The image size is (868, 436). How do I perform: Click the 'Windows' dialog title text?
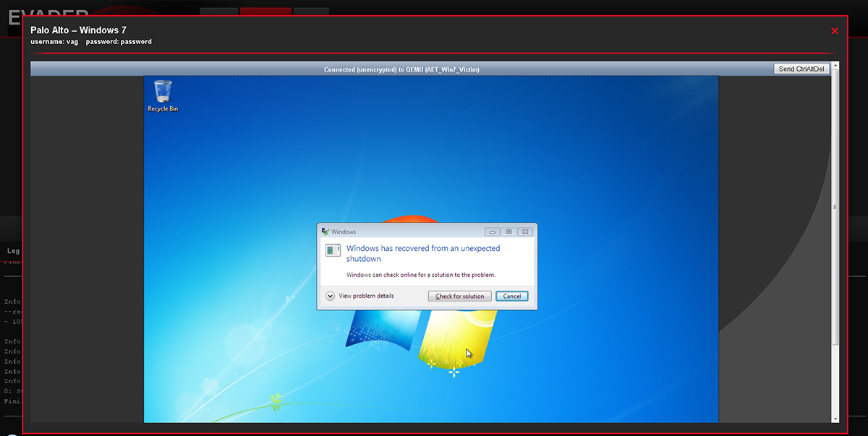tap(344, 231)
